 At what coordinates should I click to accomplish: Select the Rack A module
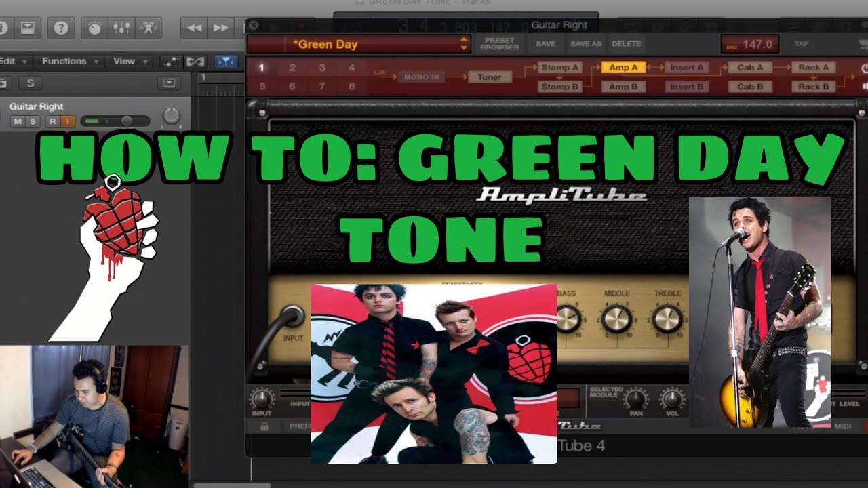[x=814, y=68]
